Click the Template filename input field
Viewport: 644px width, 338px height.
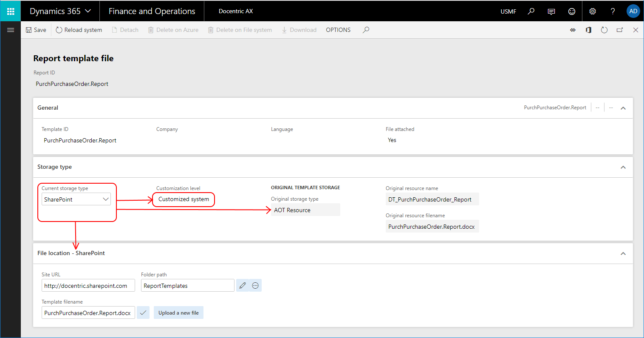[x=88, y=313]
